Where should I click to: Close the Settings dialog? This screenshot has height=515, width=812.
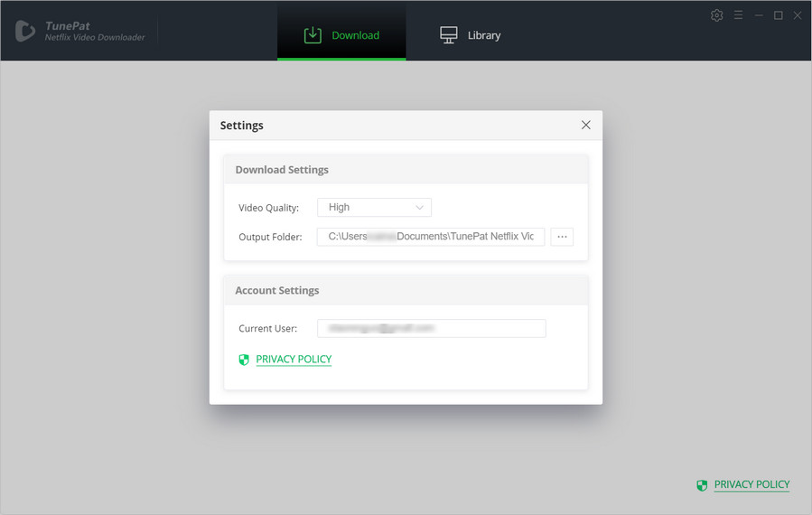[585, 125]
